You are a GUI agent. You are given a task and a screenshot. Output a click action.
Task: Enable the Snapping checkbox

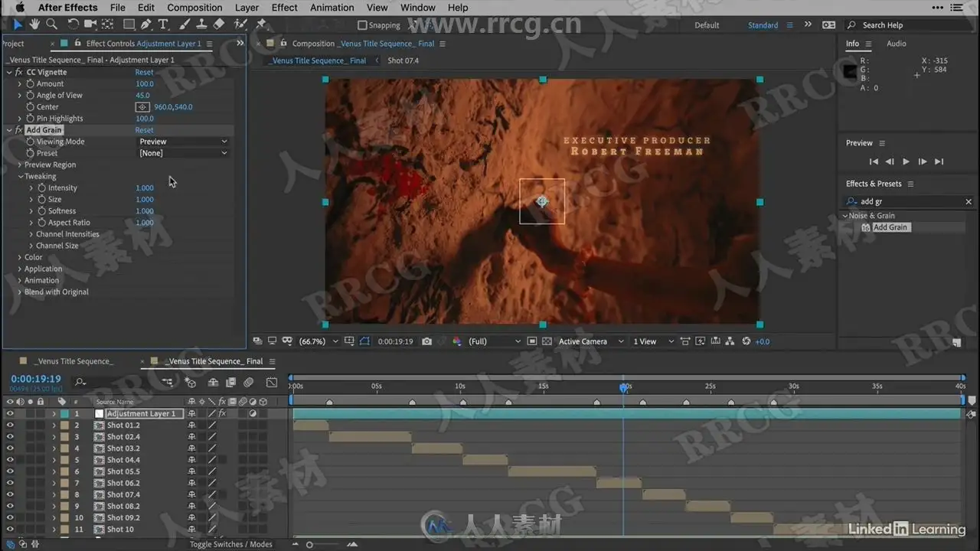click(x=363, y=25)
